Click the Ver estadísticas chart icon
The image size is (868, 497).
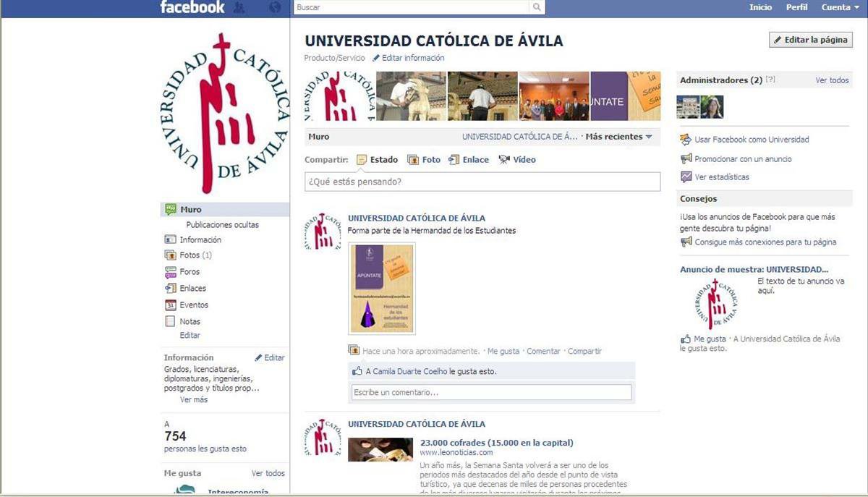(x=686, y=177)
